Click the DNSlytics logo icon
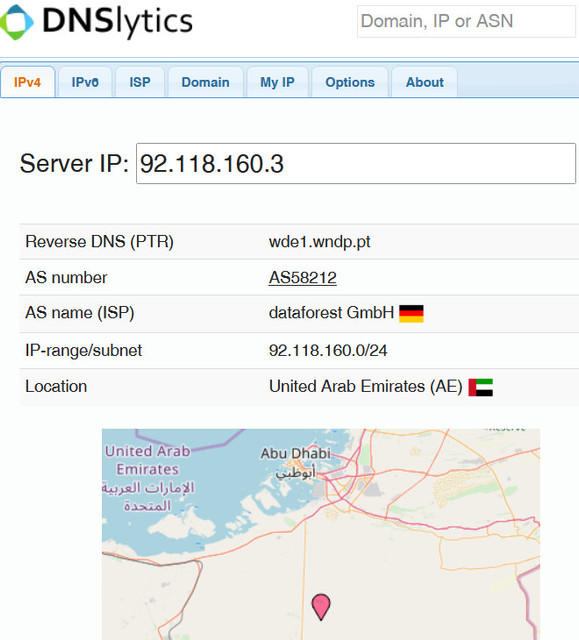Viewport: 579px width, 640px height. pos(16,22)
